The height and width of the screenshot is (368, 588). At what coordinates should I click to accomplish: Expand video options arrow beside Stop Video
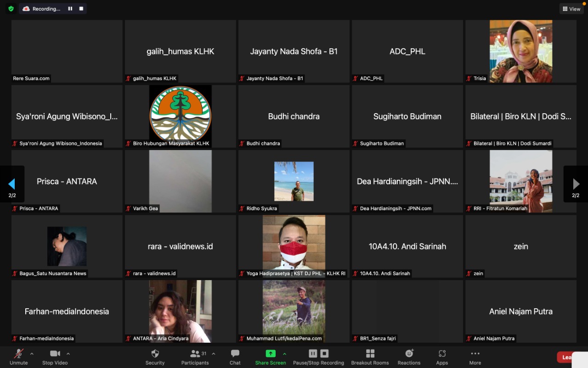[68, 354]
